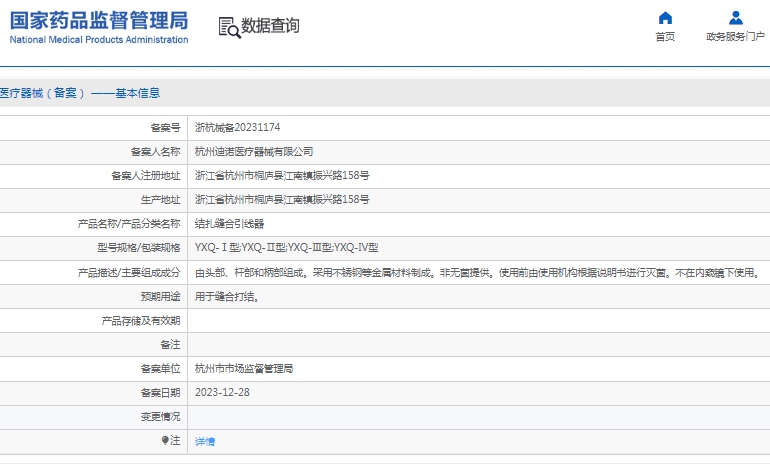Go to 首页 text link

point(665,37)
